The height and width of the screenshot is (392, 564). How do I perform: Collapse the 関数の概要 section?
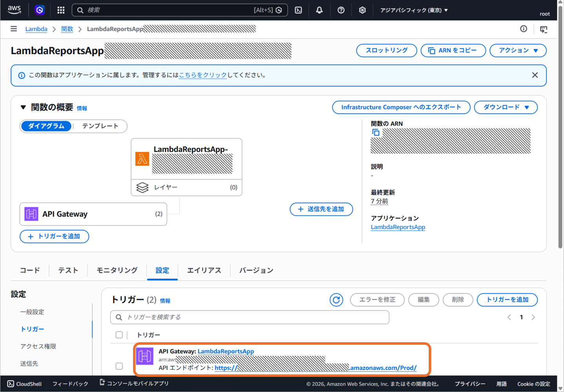point(23,107)
